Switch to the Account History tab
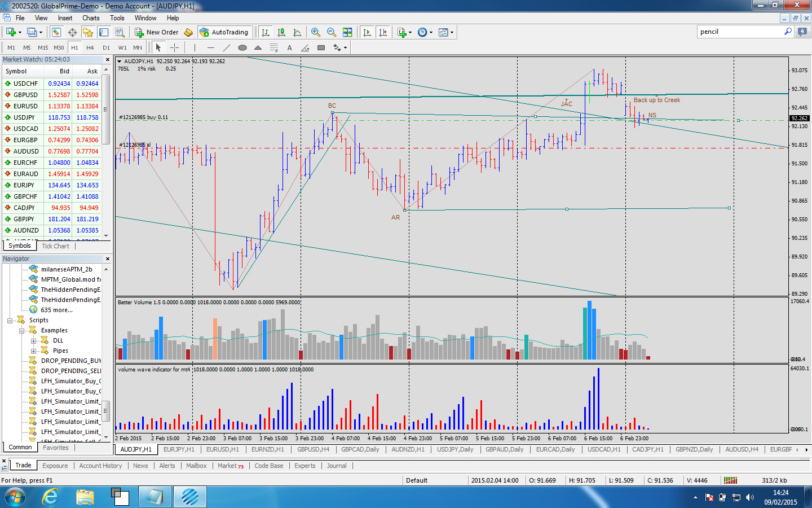The width and height of the screenshot is (812, 508). (100, 466)
